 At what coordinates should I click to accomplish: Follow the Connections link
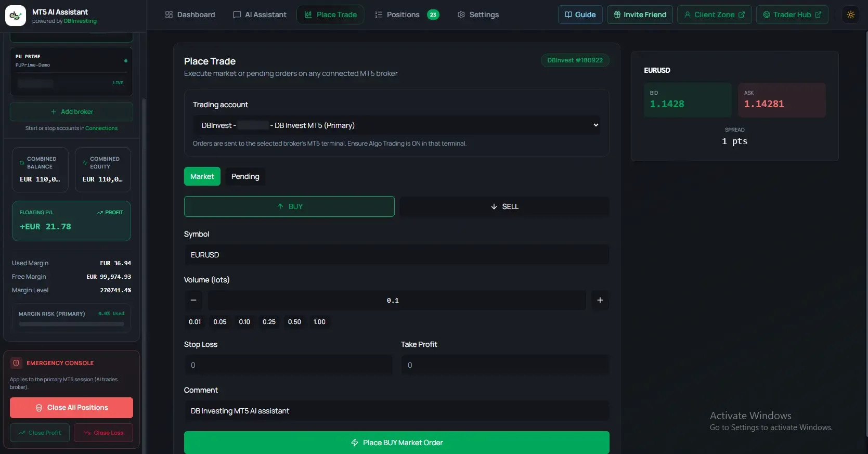coord(101,128)
